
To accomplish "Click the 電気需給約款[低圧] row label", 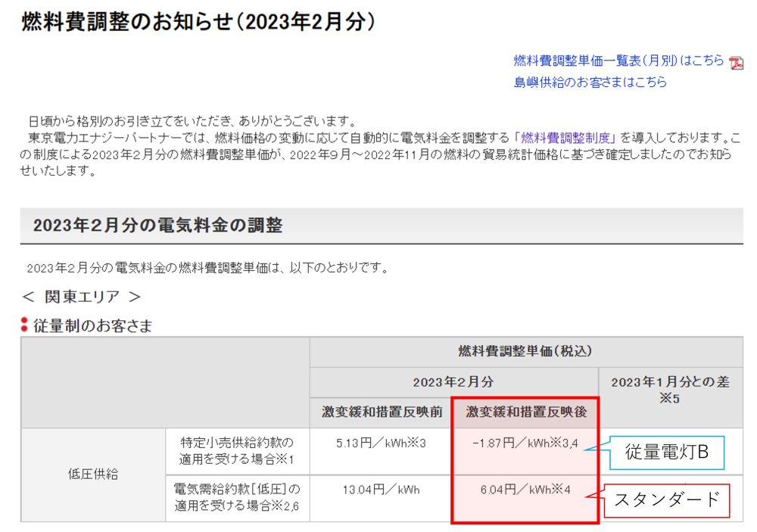I will (237, 498).
